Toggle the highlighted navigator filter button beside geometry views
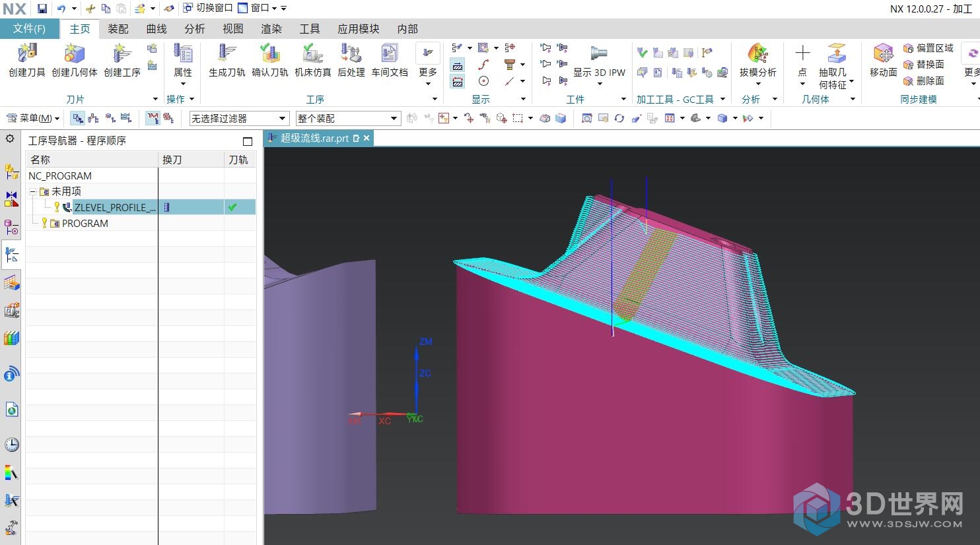980x545 pixels. coord(153,118)
